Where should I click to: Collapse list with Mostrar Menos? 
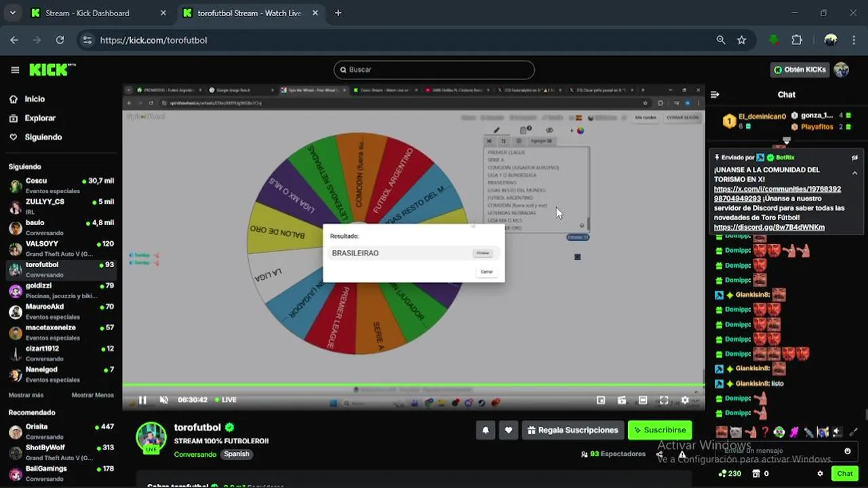coord(93,395)
